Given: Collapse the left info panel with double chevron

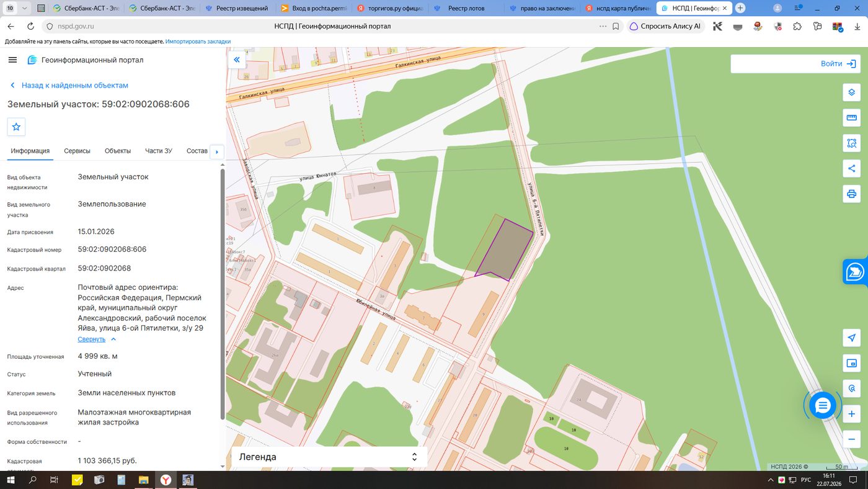Looking at the screenshot, I should [x=237, y=60].
